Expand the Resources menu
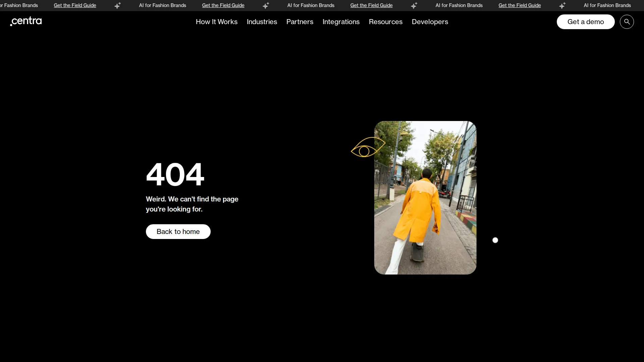The width and height of the screenshot is (644, 362). coord(385,22)
